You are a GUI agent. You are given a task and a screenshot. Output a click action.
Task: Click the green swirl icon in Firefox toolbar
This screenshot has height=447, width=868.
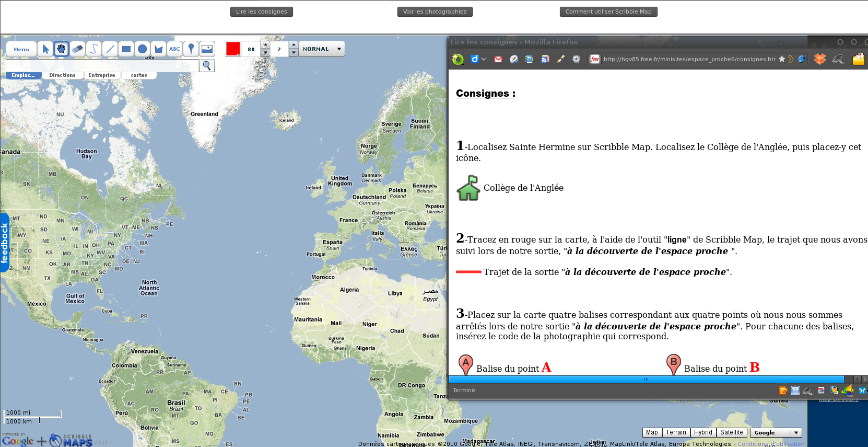tap(458, 59)
